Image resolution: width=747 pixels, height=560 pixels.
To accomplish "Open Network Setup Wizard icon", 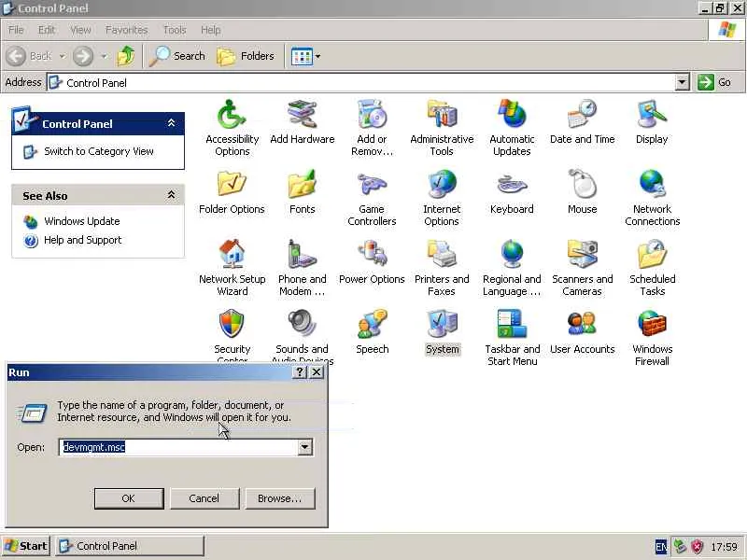I will [232, 255].
